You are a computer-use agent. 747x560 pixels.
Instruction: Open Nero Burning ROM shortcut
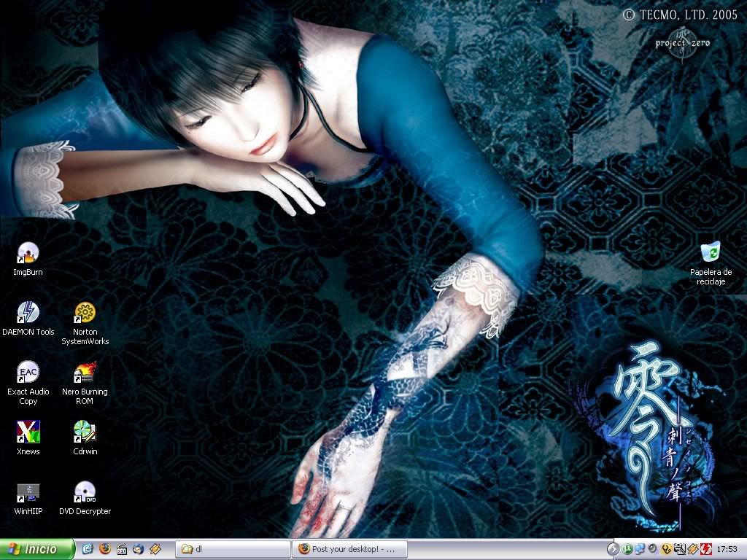tap(85, 383)
